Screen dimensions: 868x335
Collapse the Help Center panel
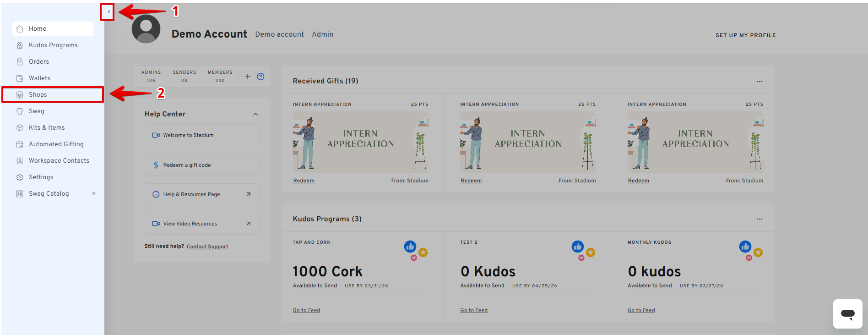click(255, 114)
